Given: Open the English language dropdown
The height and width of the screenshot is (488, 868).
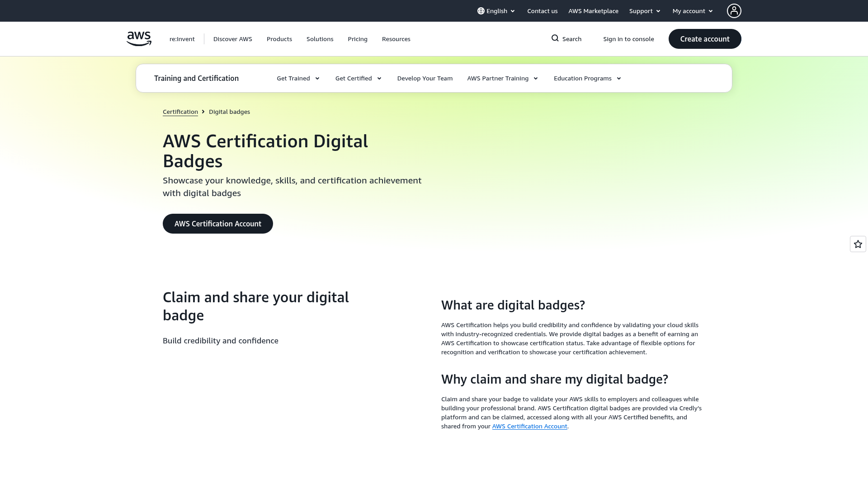Looking at the screenshot, I should click(x=496, y=11).
